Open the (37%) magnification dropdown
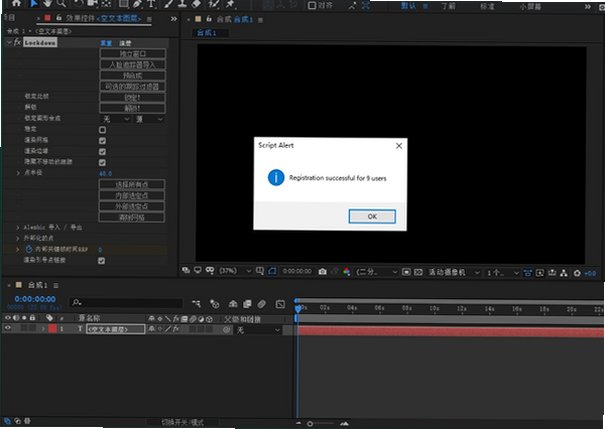Image resolution: width=605 pixels, height=429 pixels. (235, 271)
